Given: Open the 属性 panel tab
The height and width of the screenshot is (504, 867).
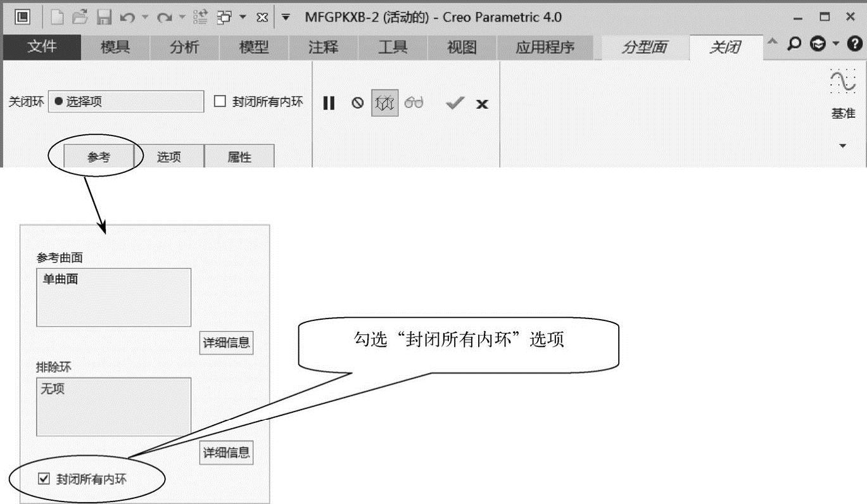Looking at the screenshot, I should click(x=239, y=157).
